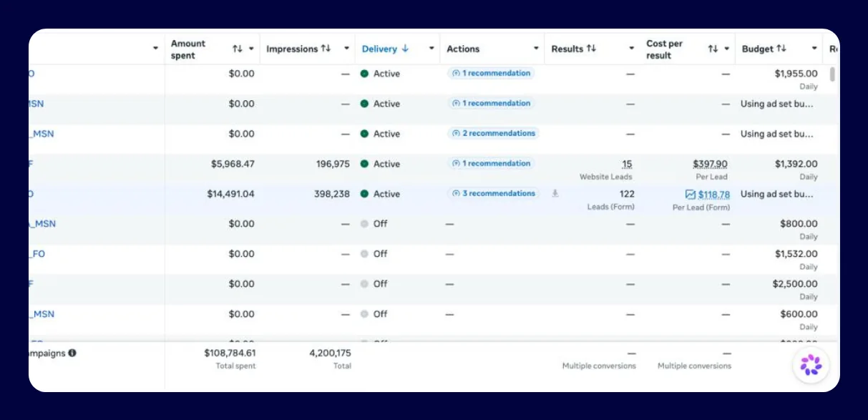Click the Delivery column header label
This screenshot has height=420, width=868.
379,49
